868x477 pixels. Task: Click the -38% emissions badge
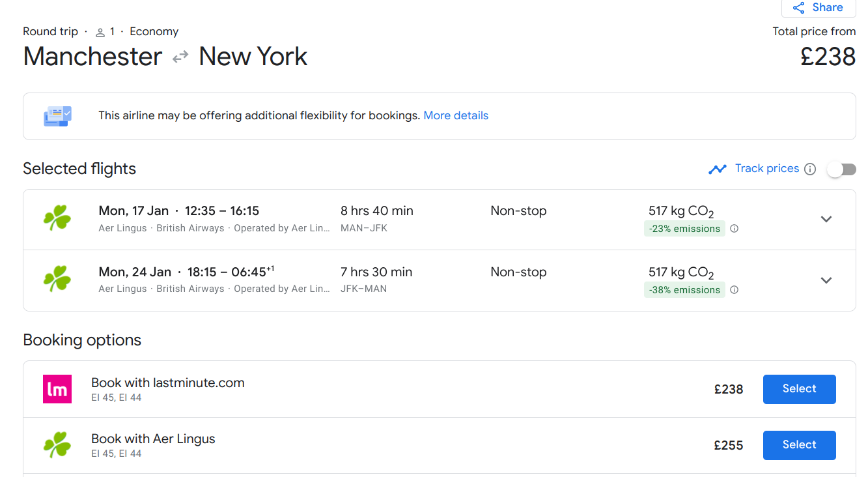(x=684, y=290)
